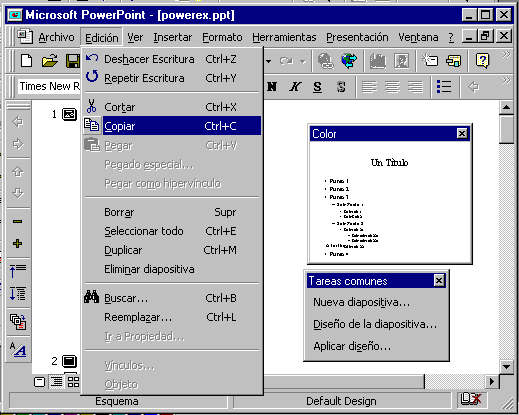Align text right in formatting toolbar

click(415, 87)
